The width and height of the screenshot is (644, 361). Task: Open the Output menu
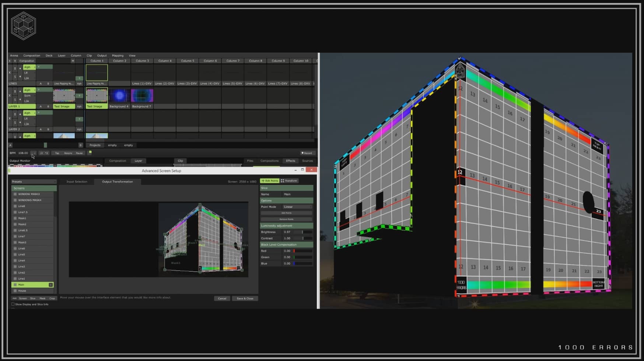102,56
